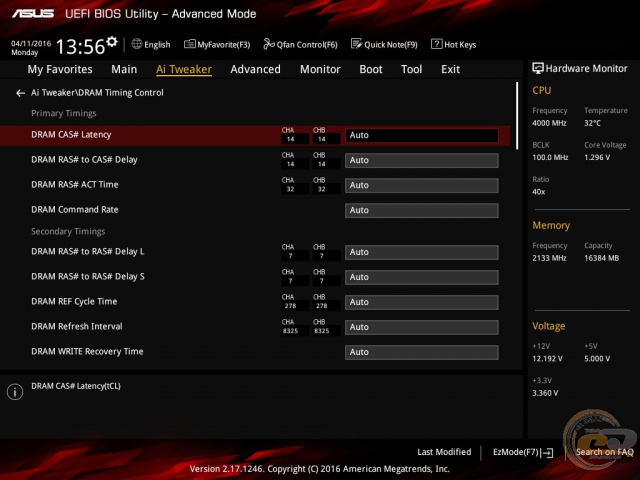Click the +3.3V reading 3.360 V
The height and width of the screenshot is (480, 640).
pos(545,393)
